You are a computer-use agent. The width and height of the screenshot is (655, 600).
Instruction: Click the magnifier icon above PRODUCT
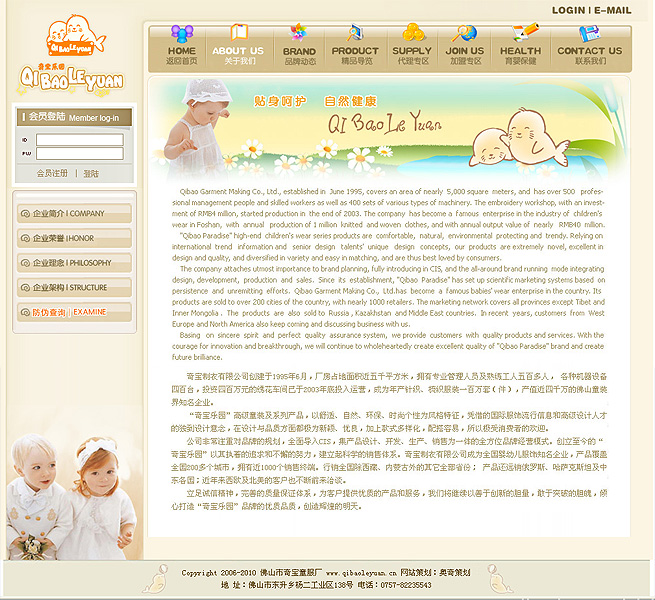click(x=354, y=33)
